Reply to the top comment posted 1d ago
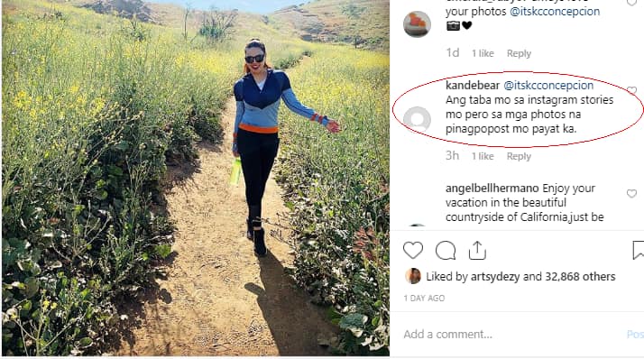 [519, 53]
